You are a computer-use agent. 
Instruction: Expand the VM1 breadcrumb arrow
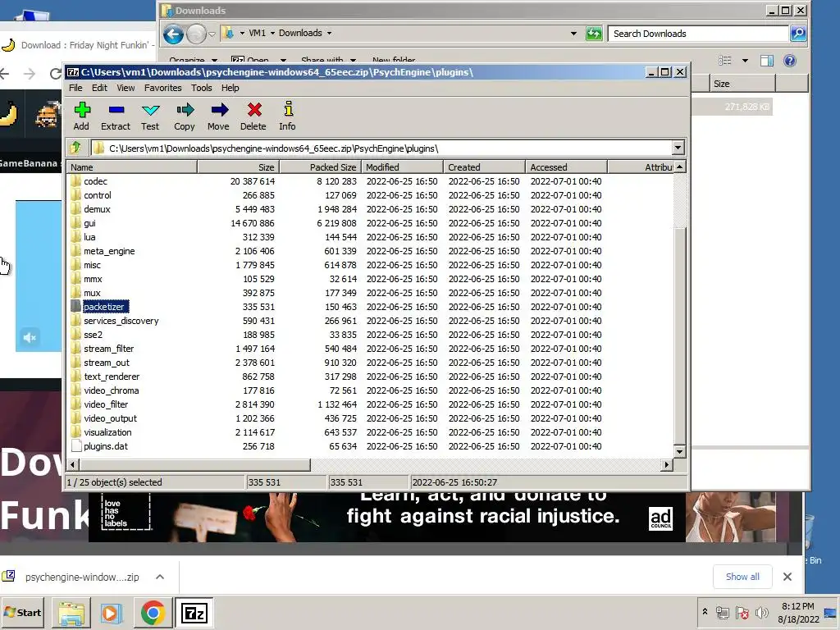[x=272, y=33]
